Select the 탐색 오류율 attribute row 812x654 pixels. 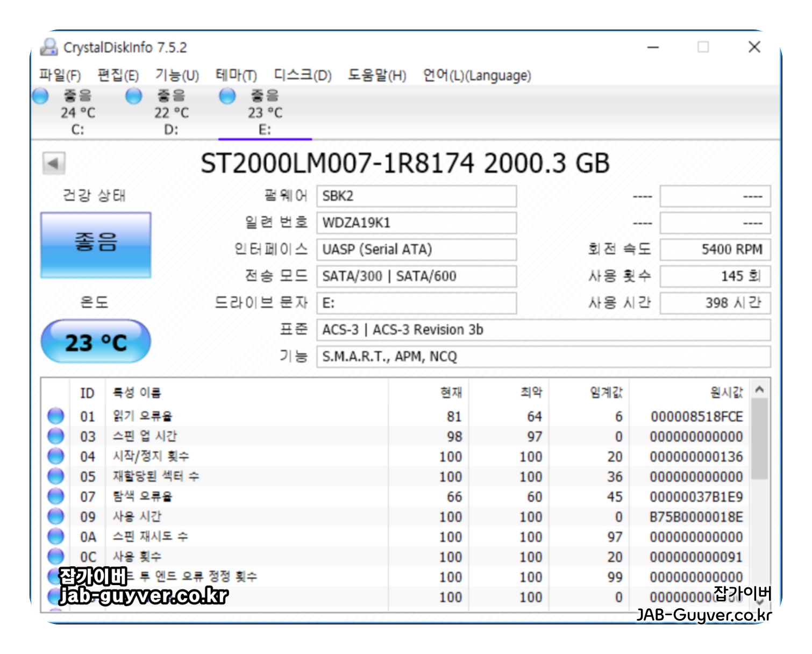click(396, 496)
